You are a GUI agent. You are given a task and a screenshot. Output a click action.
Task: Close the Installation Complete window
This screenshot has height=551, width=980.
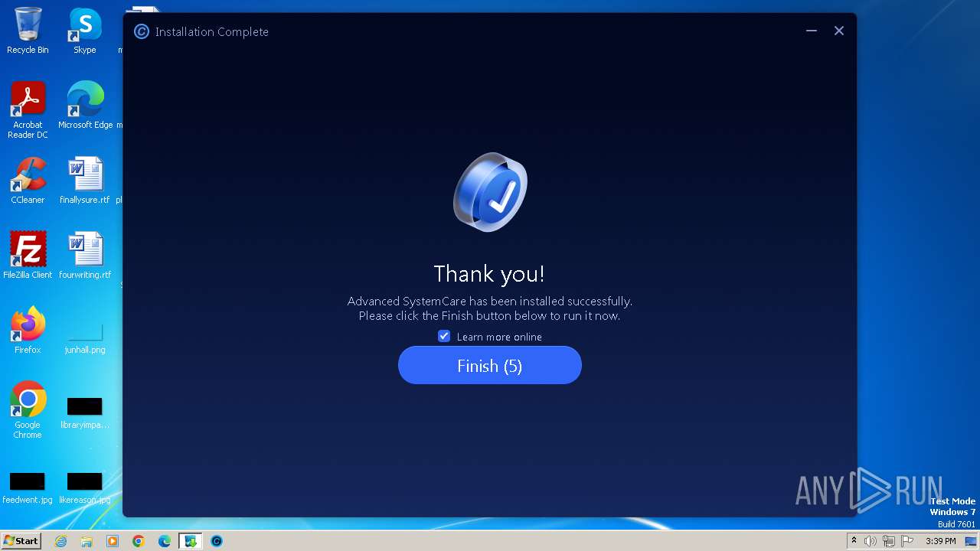839,31
